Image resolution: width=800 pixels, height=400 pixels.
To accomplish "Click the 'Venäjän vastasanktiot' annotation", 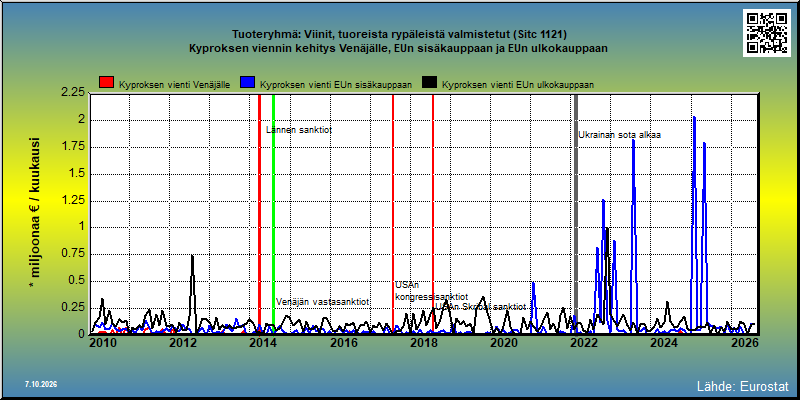I will (322, 302).
